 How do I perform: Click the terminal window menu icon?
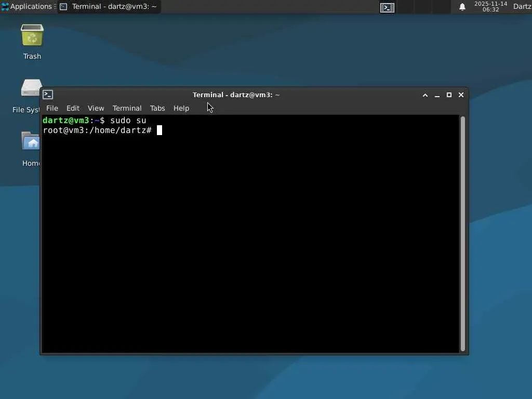[48, 95]
